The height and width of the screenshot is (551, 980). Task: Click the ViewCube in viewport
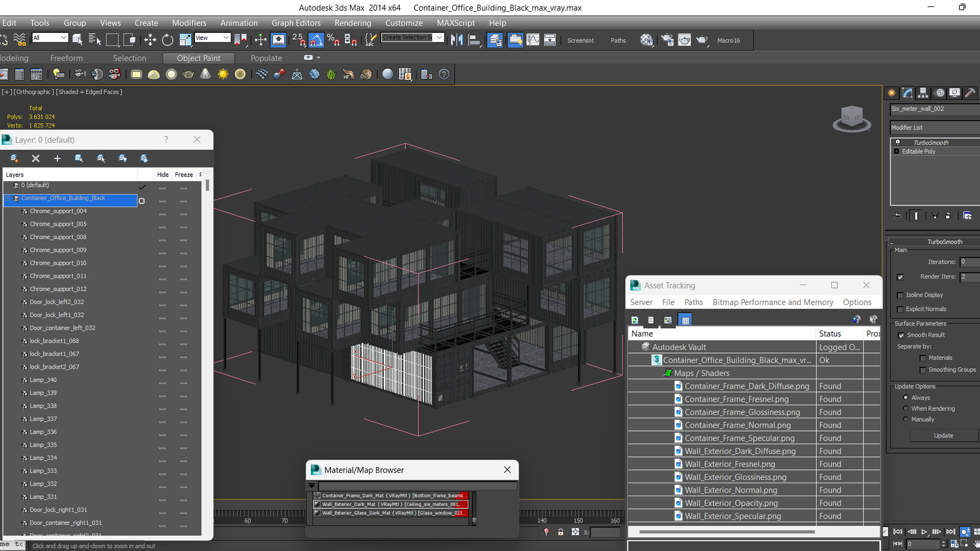tap(851, 118)
